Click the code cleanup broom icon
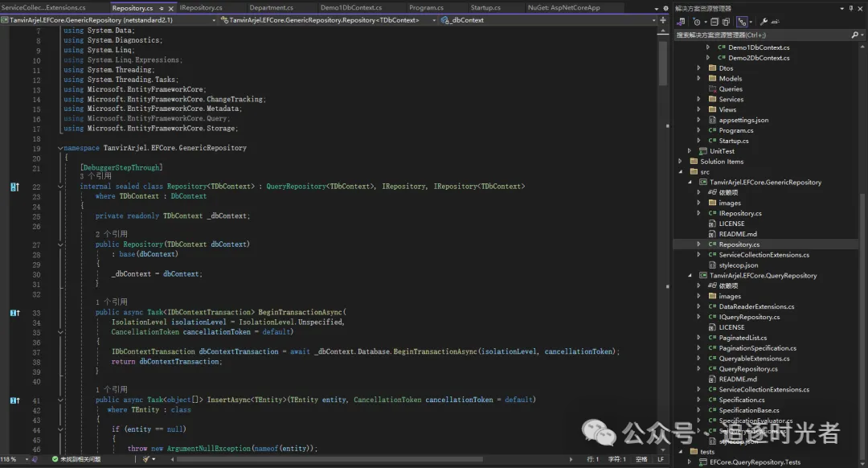868x468 pixels. pos(147,459)
